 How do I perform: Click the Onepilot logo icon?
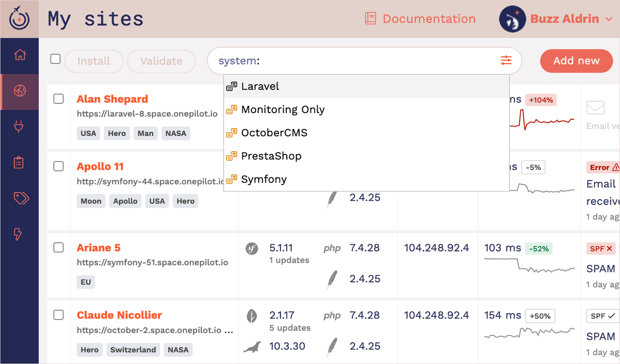[x=20, y=19]
